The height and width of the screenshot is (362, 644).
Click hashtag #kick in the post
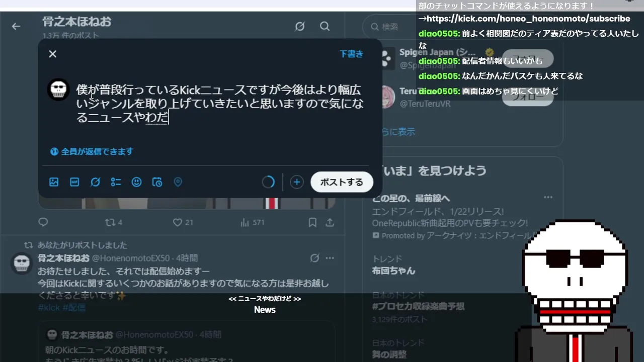point(49,308)
